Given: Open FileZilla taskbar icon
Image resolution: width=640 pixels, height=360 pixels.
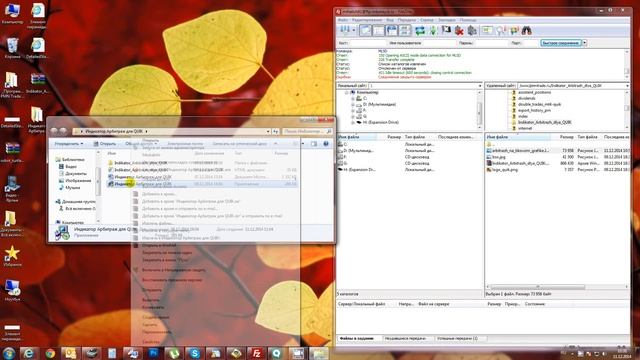Looking at the screenshot, I should point(257,353).
